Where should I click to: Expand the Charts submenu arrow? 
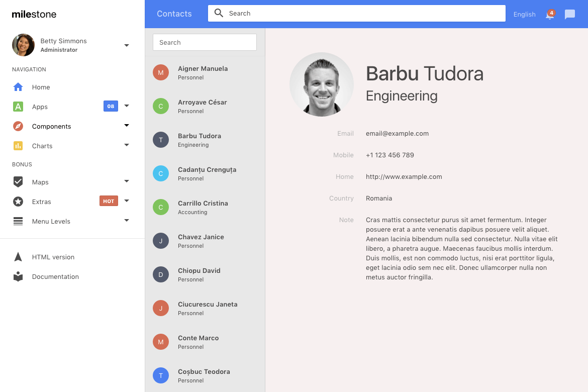[x=127, y=145]
